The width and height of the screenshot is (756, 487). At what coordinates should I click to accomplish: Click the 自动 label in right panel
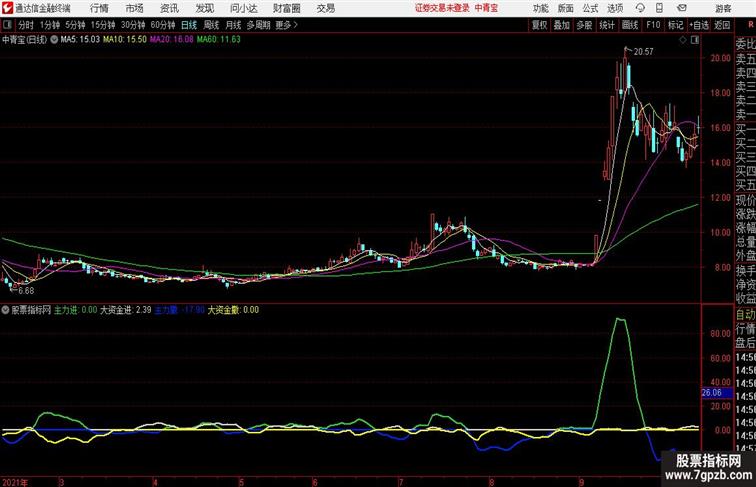[x=745, y=315]
